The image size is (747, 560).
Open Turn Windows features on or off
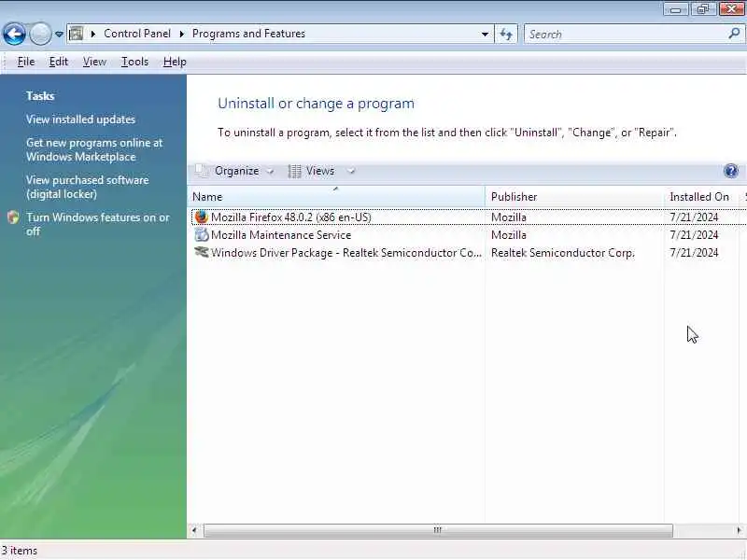click(x=98, y=224)
